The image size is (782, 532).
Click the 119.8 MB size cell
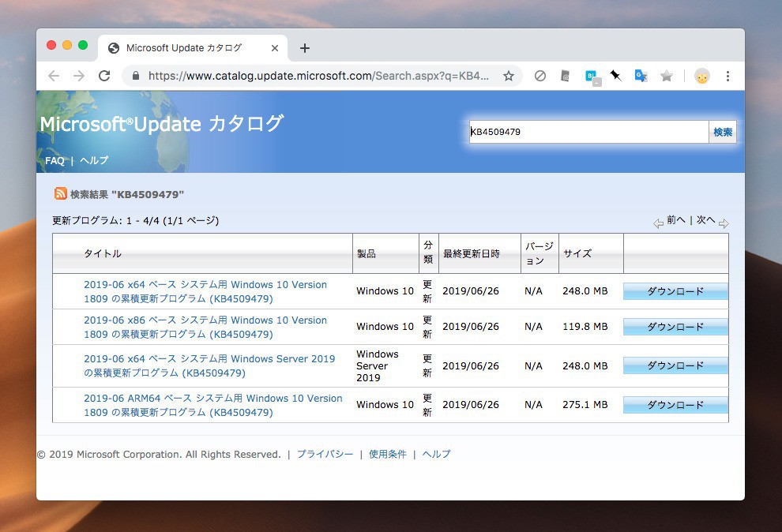coord(585,326)
